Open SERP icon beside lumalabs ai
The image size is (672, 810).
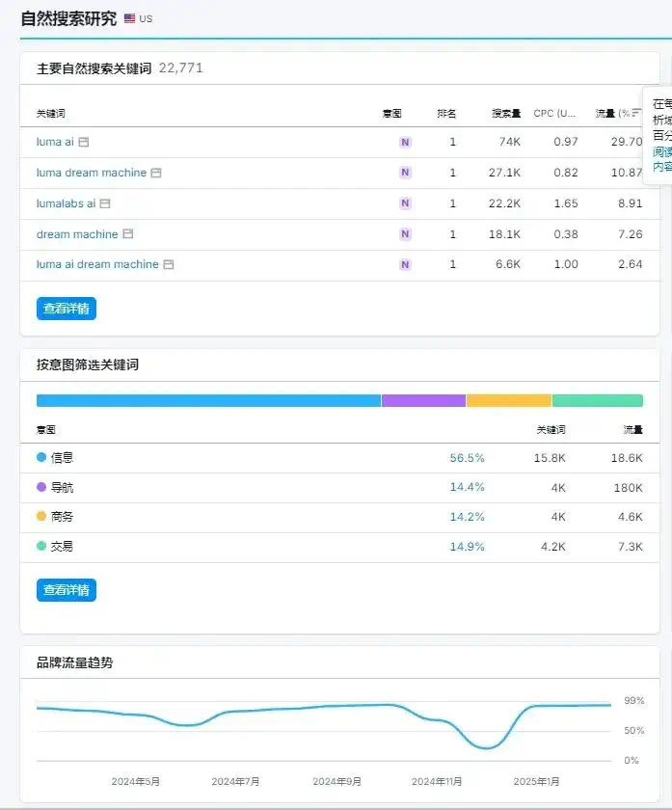(105, 203)
